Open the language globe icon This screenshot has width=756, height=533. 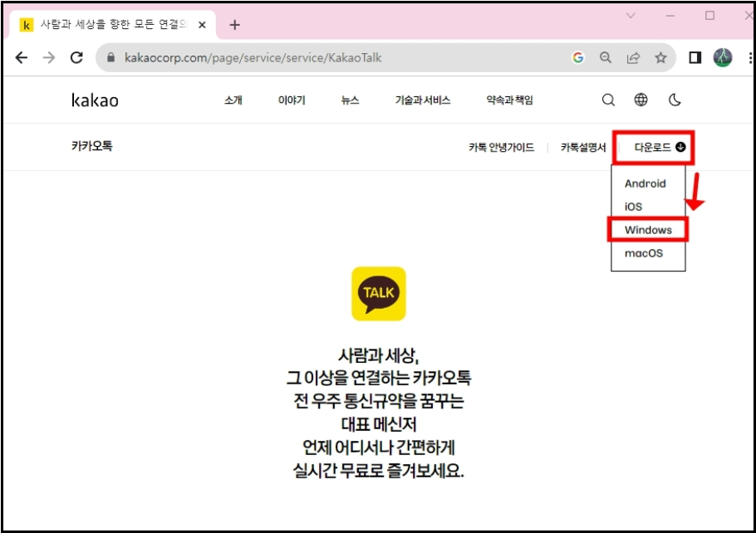pos(641,100)
